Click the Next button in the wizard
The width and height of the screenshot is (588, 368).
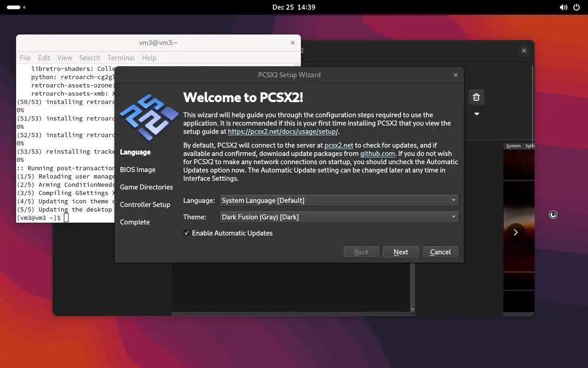[401, 252]
